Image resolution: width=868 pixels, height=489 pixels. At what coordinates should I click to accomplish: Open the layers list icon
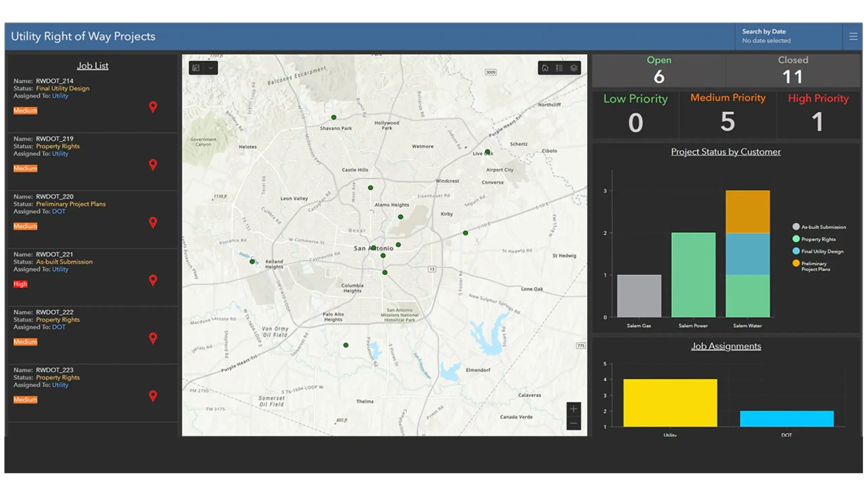tap(574, 68)
